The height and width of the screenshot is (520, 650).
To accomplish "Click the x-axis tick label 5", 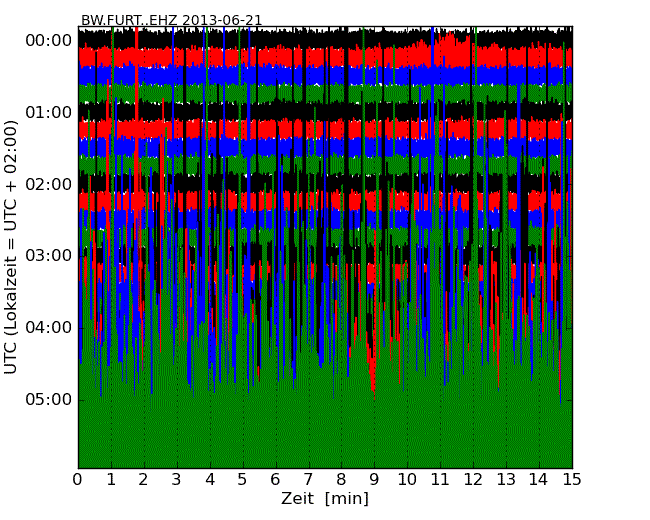I will tap(243, 480).
